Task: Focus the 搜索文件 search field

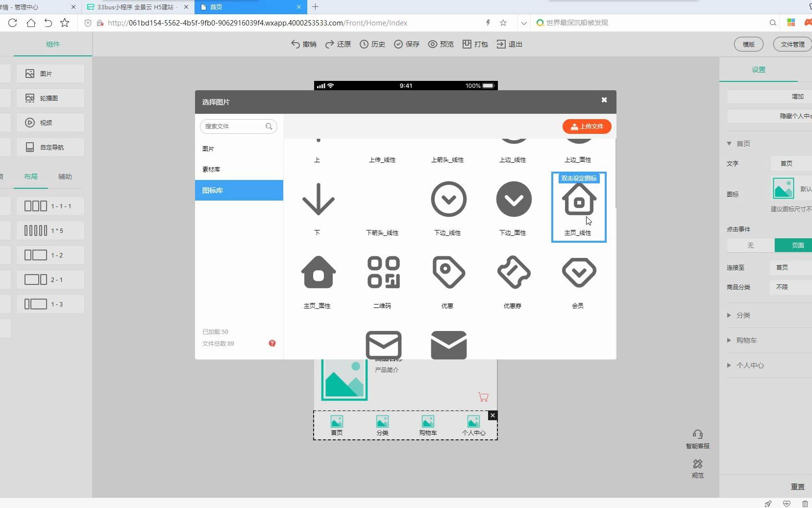Action: click(239, 127)
